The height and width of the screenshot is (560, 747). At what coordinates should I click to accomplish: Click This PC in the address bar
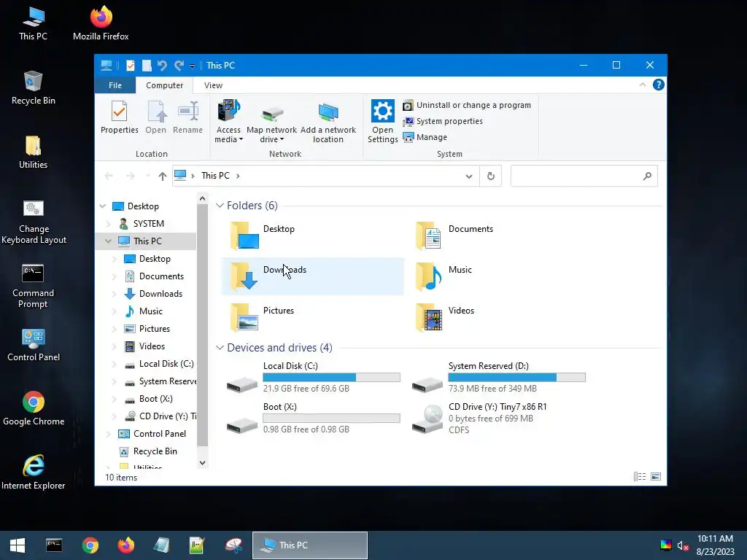tap(215, 176)
